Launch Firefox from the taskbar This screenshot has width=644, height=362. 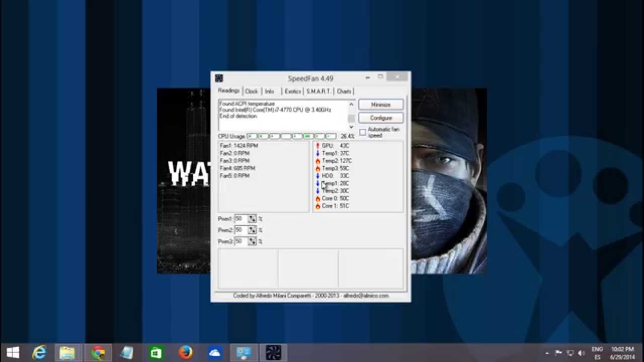185,352
